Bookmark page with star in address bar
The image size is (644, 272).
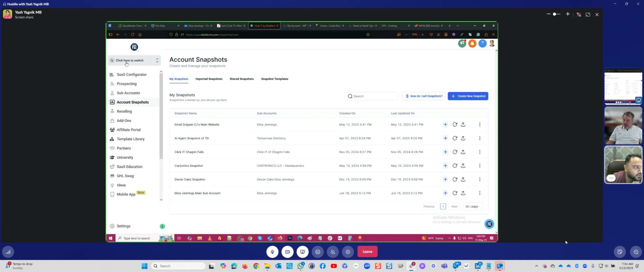click(368, 35)
